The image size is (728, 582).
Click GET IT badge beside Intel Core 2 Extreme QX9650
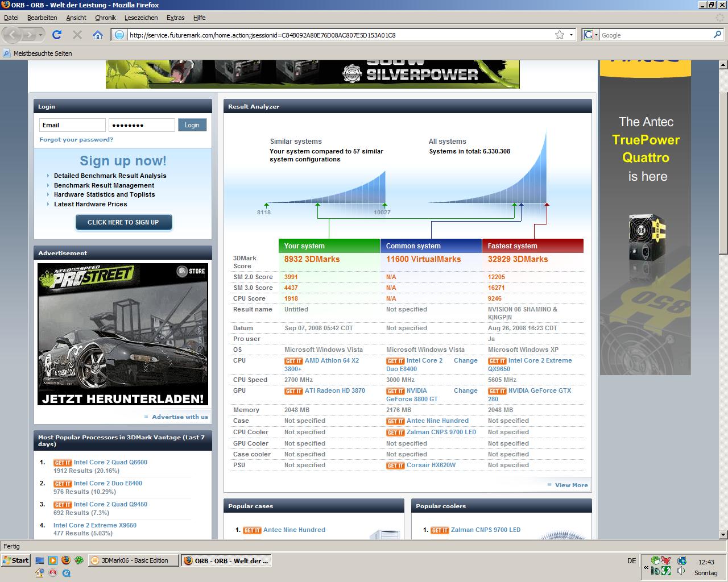click(x=497, y=361)
